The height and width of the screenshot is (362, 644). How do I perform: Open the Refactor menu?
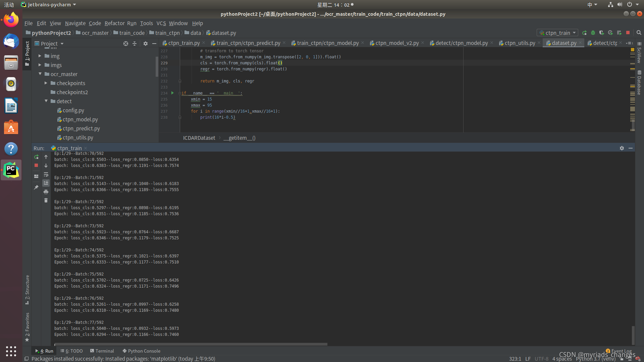click(x=114, y=23)
